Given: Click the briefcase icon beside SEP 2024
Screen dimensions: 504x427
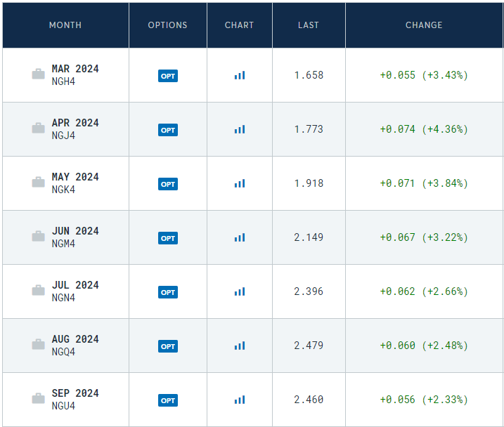Looking at the screenshot, I should click(x=38, y=398).
